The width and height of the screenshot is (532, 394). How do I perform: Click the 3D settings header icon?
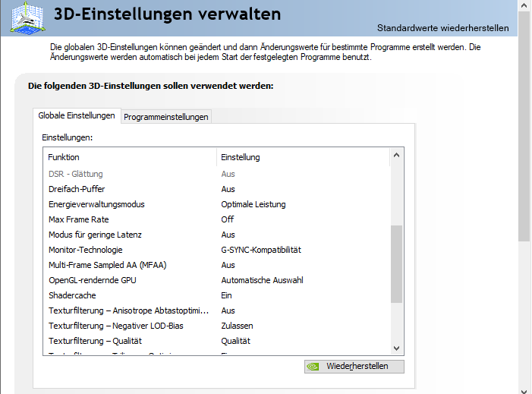click(x=28, y=17)
